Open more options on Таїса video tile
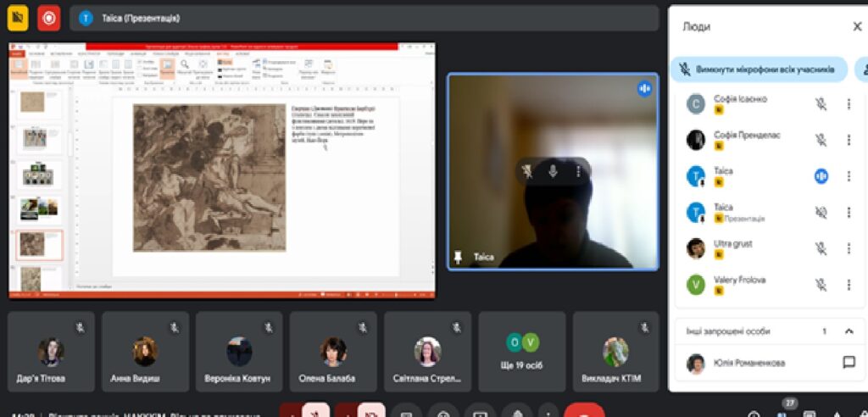This screenshot has width=868, height=417. pos(578,172)
